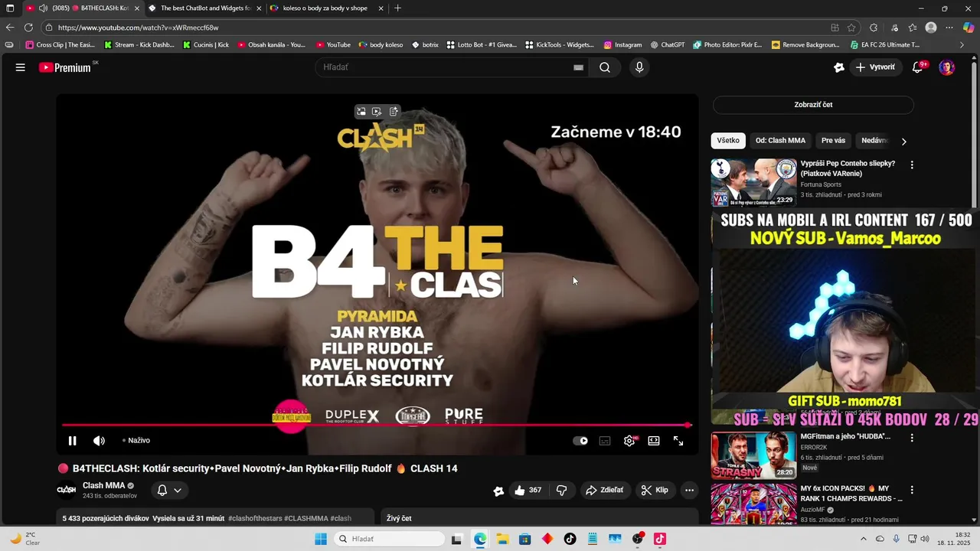Switch the player to theater mode

pos(654,441)
